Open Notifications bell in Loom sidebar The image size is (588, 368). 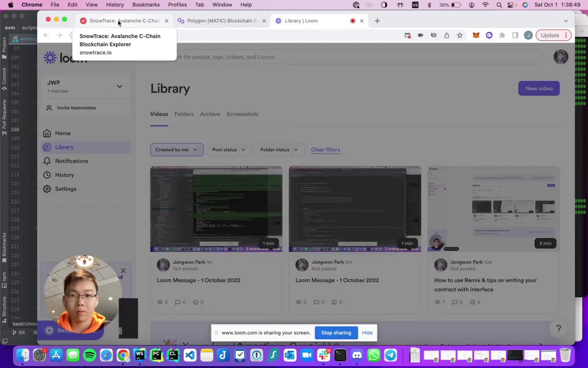[x=47, y=161]
